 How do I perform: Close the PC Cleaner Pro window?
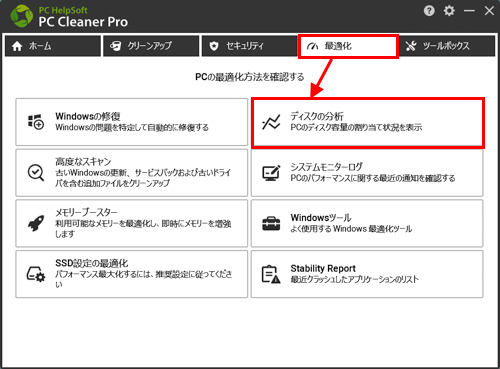point(489,11)
